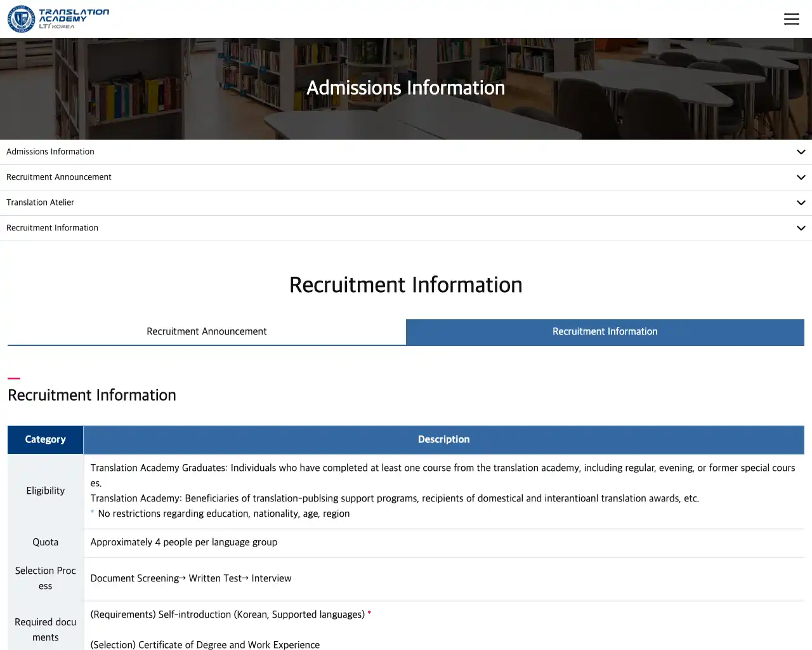
Task: Click the Admissions Information breadcrumb label
Action: 50,152
